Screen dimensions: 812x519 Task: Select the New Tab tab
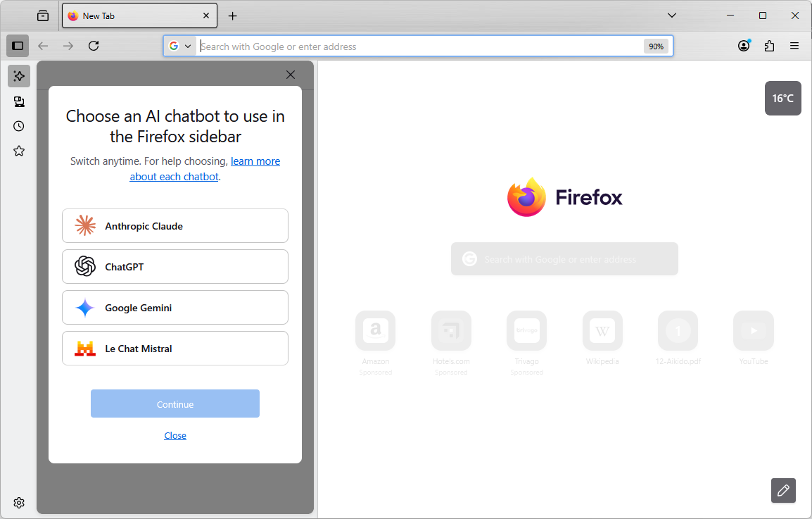point(139,15)
